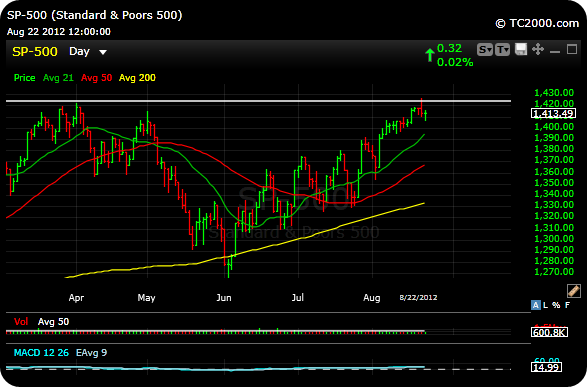This screenshot has height=387, width=587.
Task: Click Avg 50 label in volume pane
Action: point(54,322)
